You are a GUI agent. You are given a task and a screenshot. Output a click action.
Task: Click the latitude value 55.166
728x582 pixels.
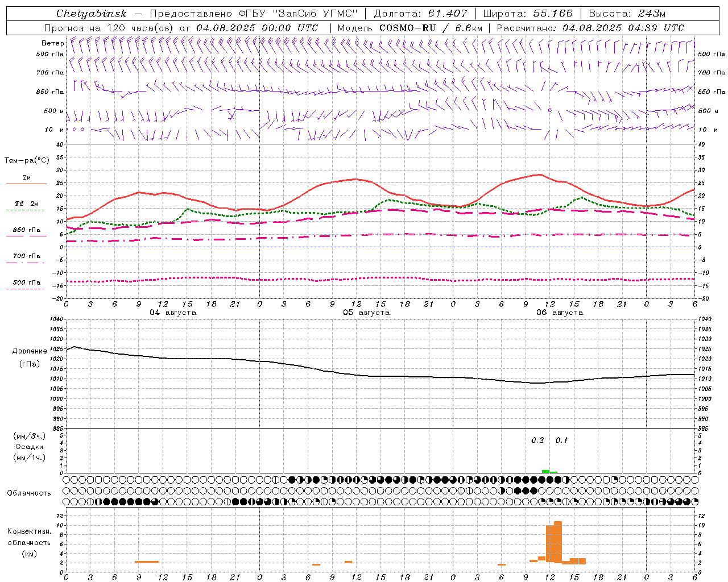pyautogui.click(x=552, y=14)
